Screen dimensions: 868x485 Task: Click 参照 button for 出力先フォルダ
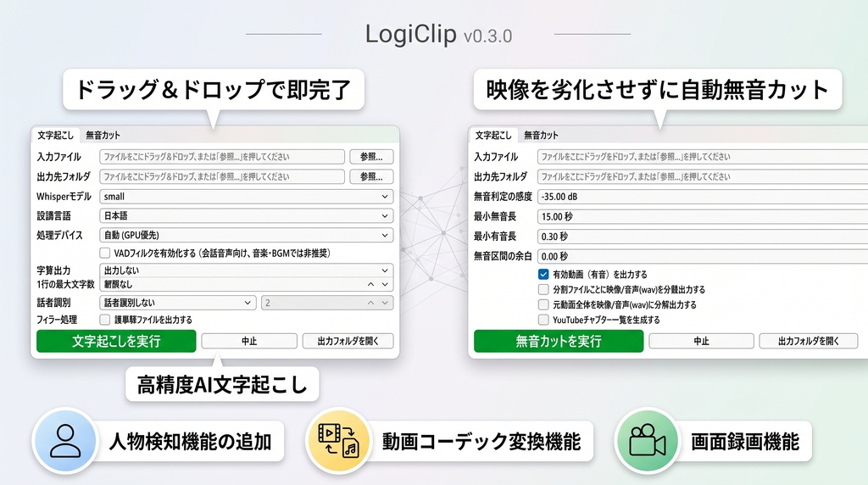[371, 176]
